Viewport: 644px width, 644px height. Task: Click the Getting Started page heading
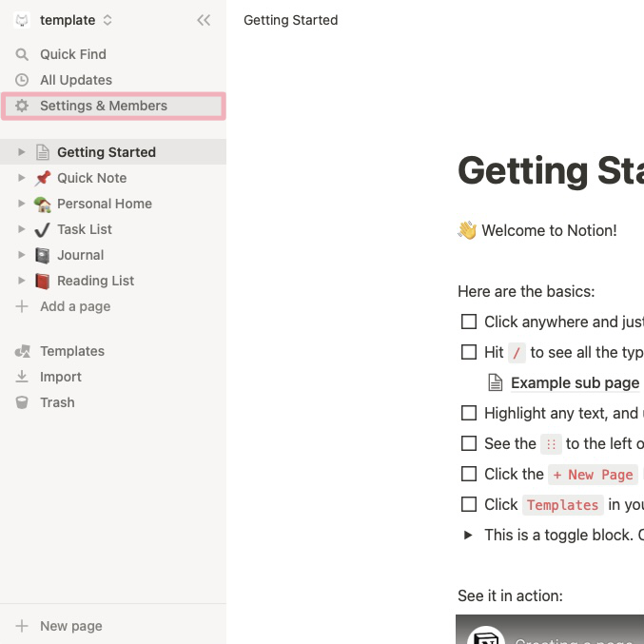(551, 171)
